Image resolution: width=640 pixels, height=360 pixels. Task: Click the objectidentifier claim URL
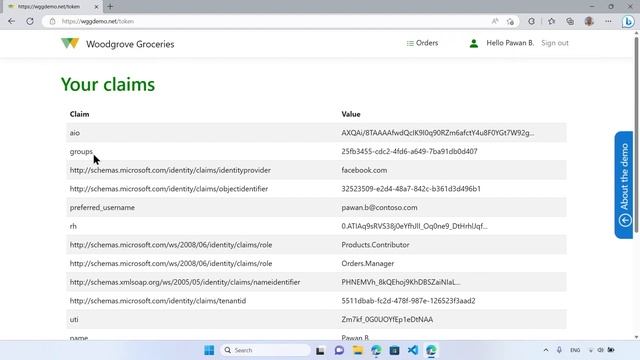click(169, 189)
